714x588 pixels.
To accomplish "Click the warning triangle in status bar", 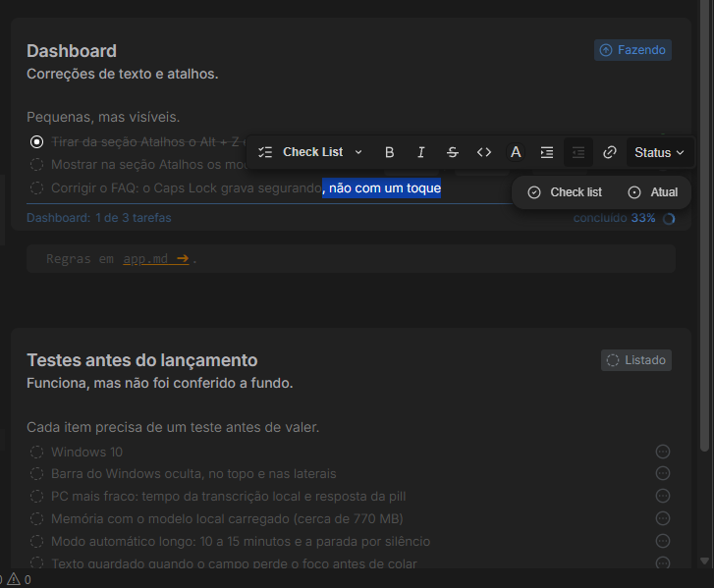I will [14, 579].
